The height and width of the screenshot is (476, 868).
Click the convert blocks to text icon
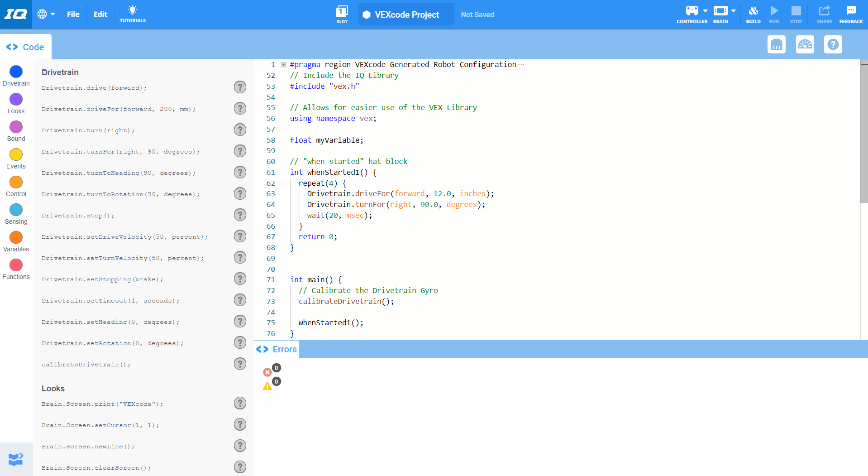tap(16, 459)
